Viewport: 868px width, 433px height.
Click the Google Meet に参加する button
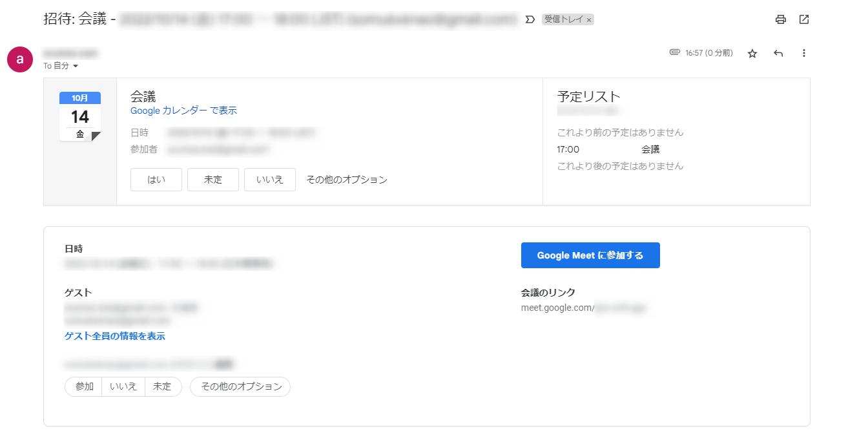(590, 255)
